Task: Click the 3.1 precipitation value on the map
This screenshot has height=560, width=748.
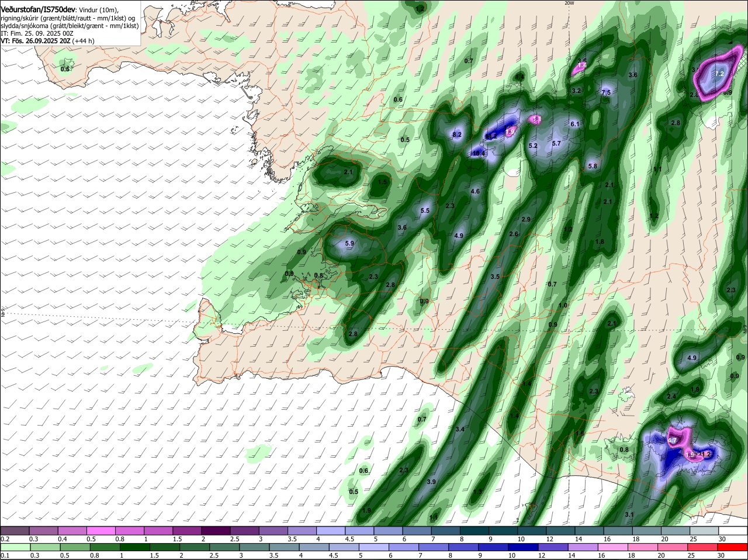Action: (629, 514)
